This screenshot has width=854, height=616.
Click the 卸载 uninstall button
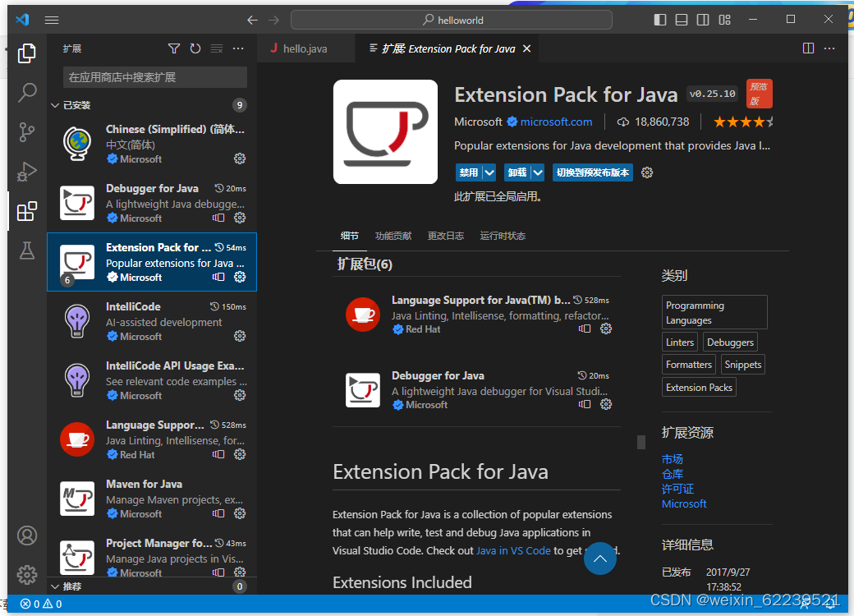coord(517,172)
